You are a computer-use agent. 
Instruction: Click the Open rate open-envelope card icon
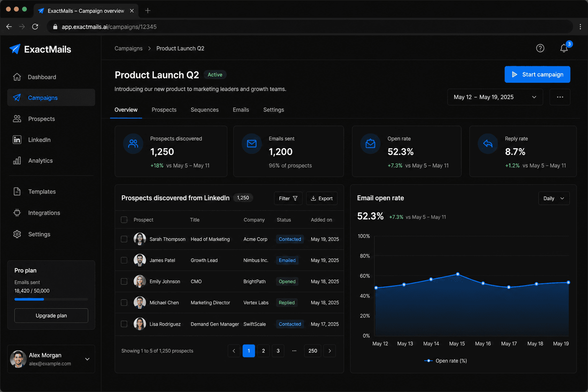click(370, 144)
